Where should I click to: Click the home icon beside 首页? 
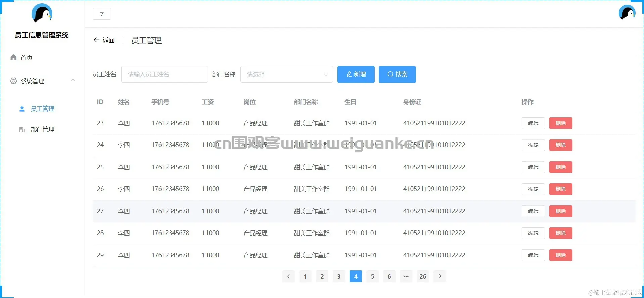pyautogui.click(x=13, y=57)
